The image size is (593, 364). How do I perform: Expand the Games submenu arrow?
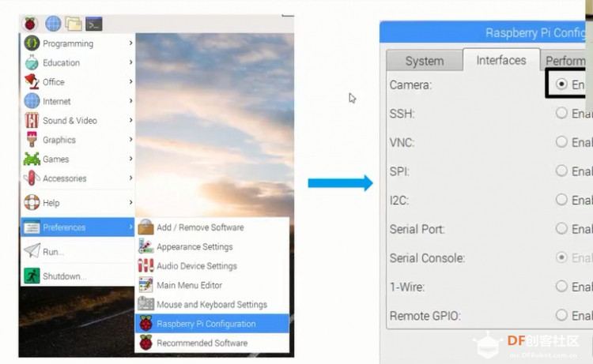(130, 158)
